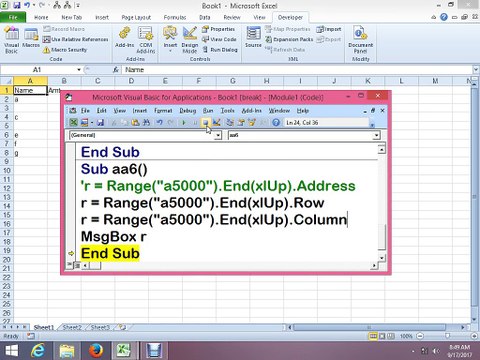Click Use Relative References in Code group

coord(76,39)
